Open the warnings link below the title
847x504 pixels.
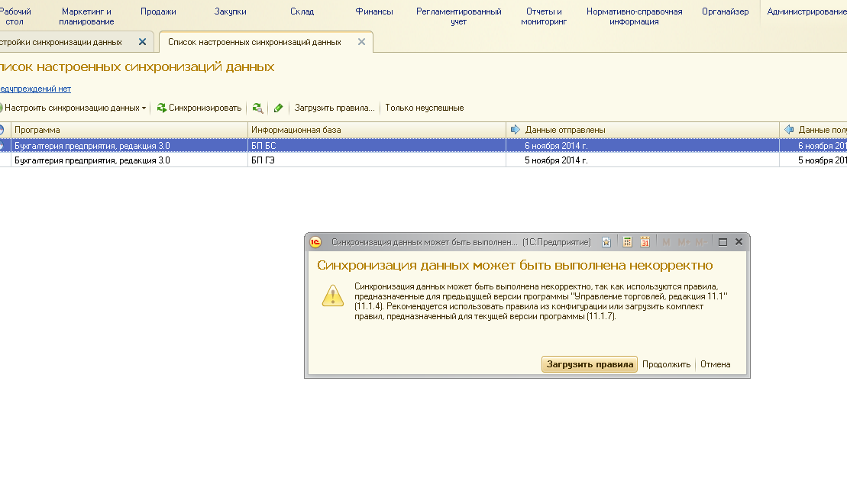tap(35, 89)
